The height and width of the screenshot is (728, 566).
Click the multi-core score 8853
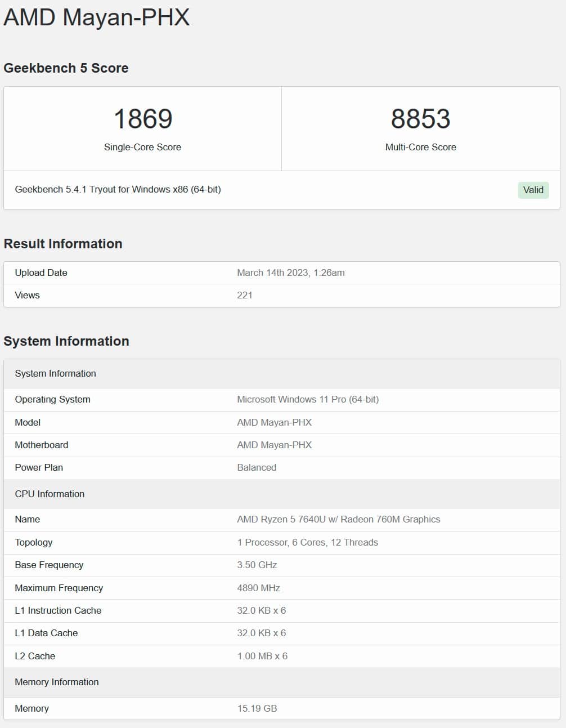click(x=420, y=119)
